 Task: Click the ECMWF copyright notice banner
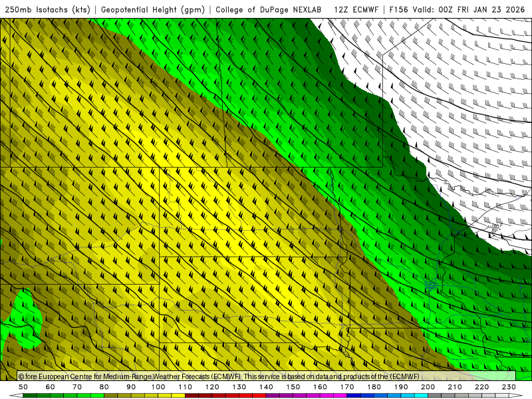point(267,376)
